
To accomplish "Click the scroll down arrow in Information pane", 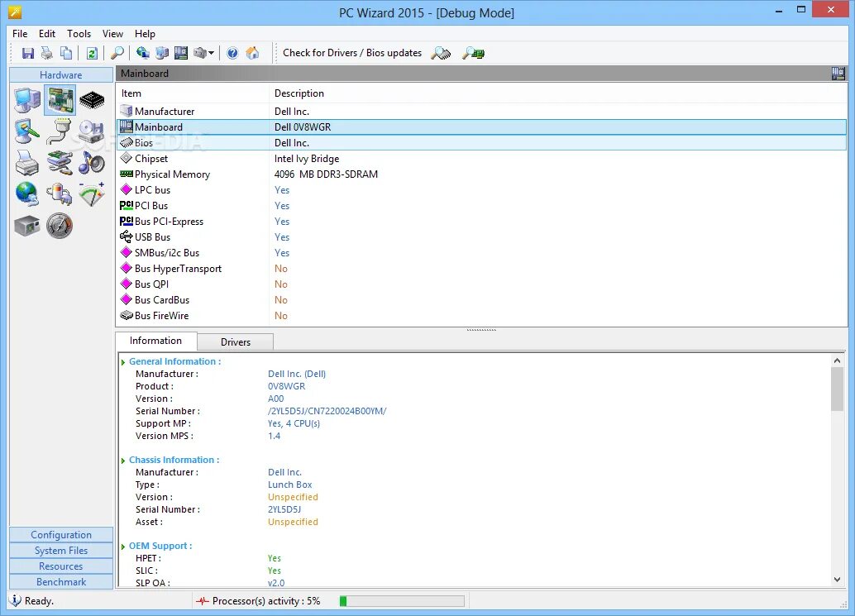I will click(837, 580).
